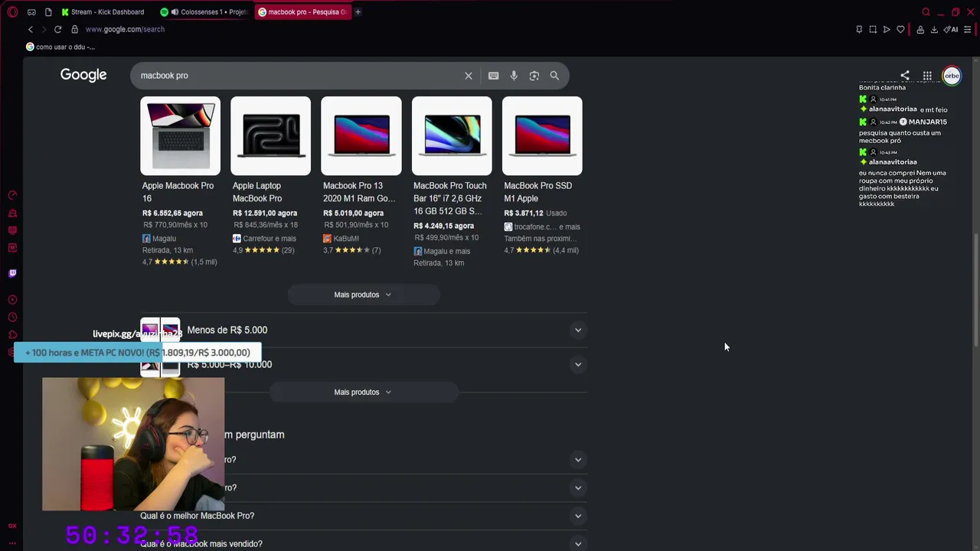The width and height of the screenshot is (980, 551).
Task: Click the R$ 6.552,65 agora price
Action: (x=172, y=214)
